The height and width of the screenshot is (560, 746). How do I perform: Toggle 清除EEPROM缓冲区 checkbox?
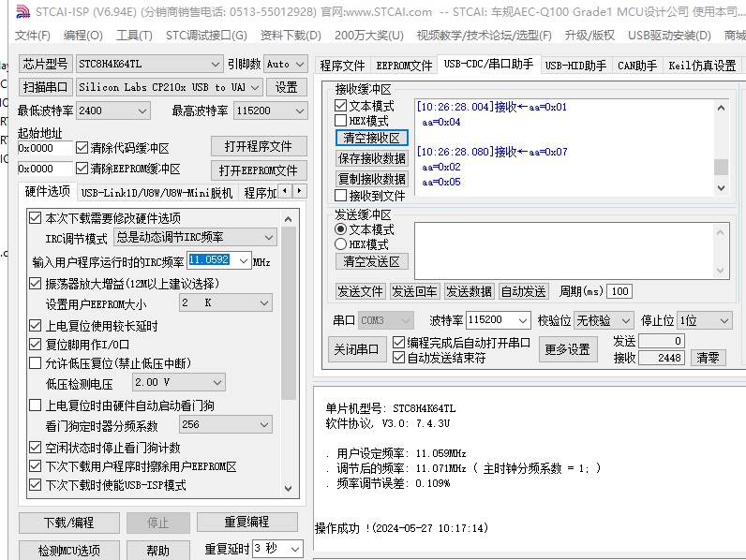[82, 169]
